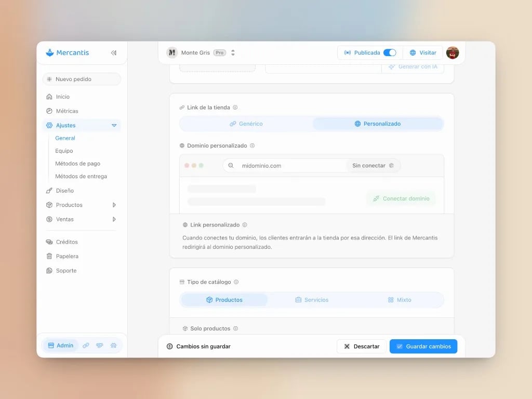Select the Admin mode button
Image resolution: width=532 pixels, height=399 pixels.
point(60,345)
